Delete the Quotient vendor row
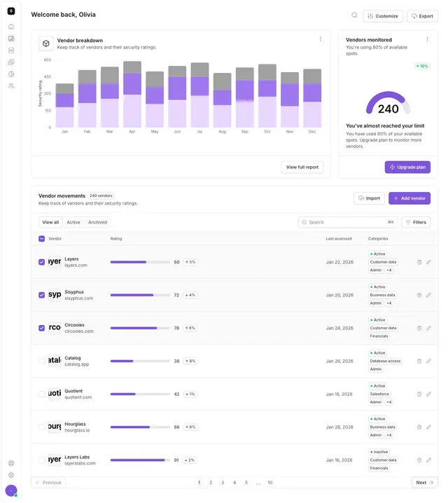The image size is (448, 503). (x=419, y=394)
